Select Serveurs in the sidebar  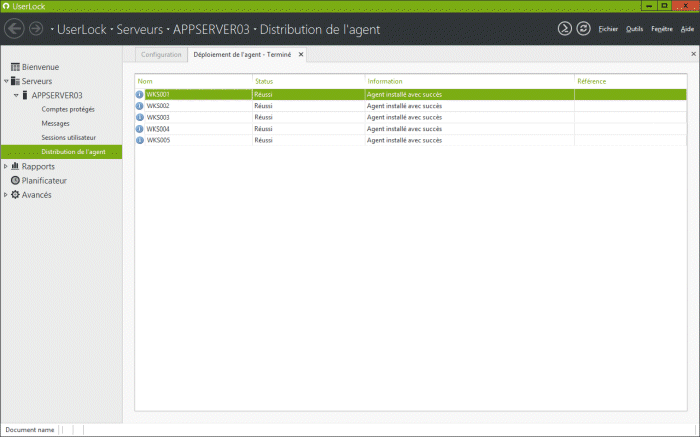pos(37,81)
